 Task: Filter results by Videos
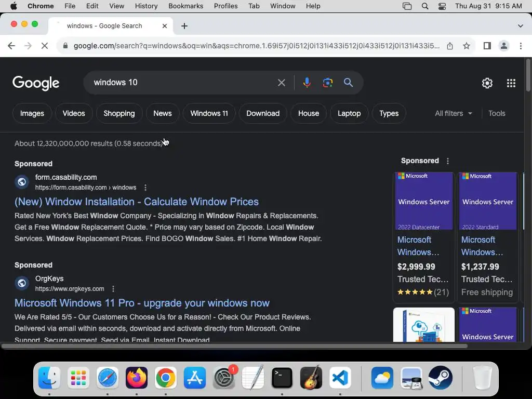click(74, 113)
